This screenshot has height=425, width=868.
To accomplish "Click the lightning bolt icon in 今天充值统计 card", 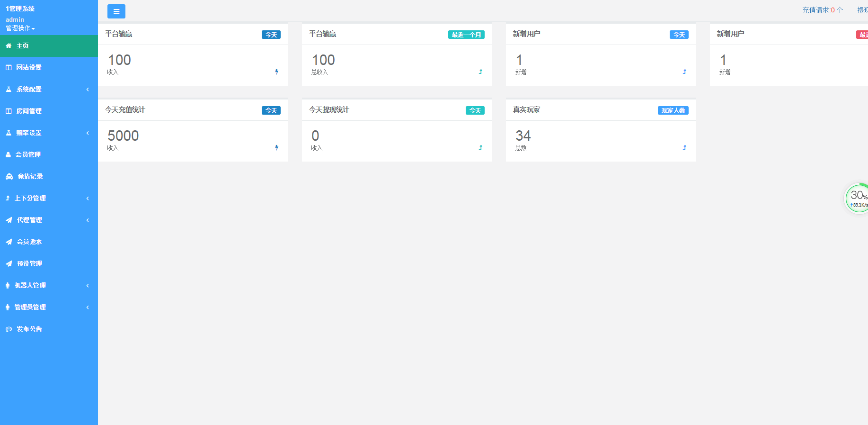I will tap(277, 148).
